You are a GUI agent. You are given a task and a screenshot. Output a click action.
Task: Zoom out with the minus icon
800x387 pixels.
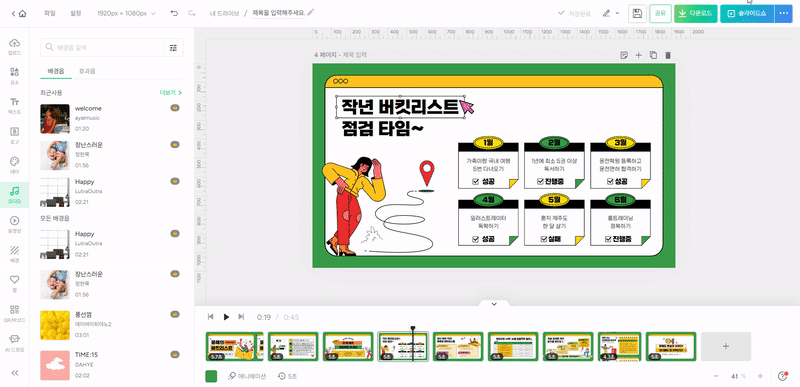[716, 376]
